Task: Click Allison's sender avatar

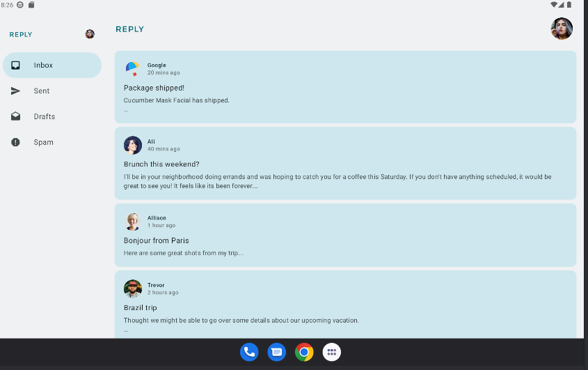Action: pos(133,222)
